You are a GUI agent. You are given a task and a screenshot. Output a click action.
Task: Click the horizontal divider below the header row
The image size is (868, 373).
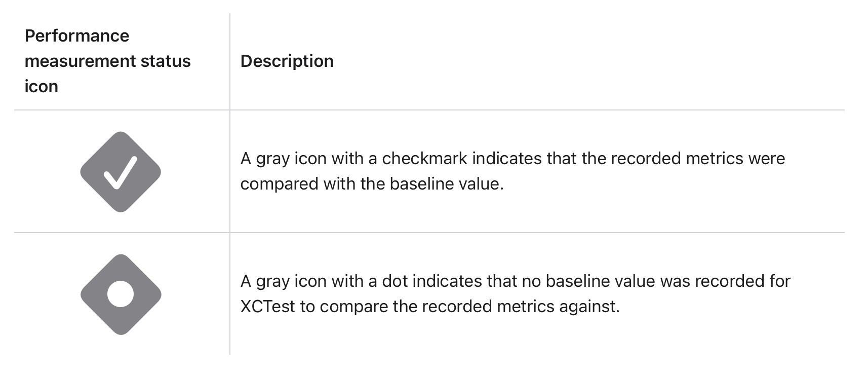pyautogui.click(x=429, y=110)
